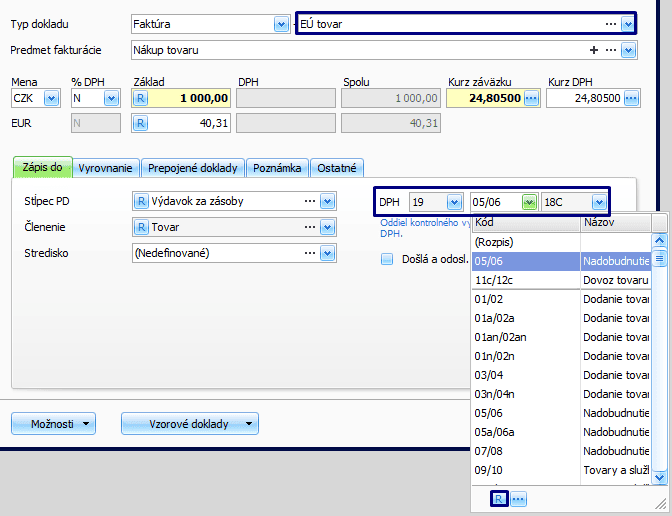Image resolution: width=672 pixels, height=516 pixels.
Task: Click the R icon in Základ CZK field
Action: click(141, 98)
